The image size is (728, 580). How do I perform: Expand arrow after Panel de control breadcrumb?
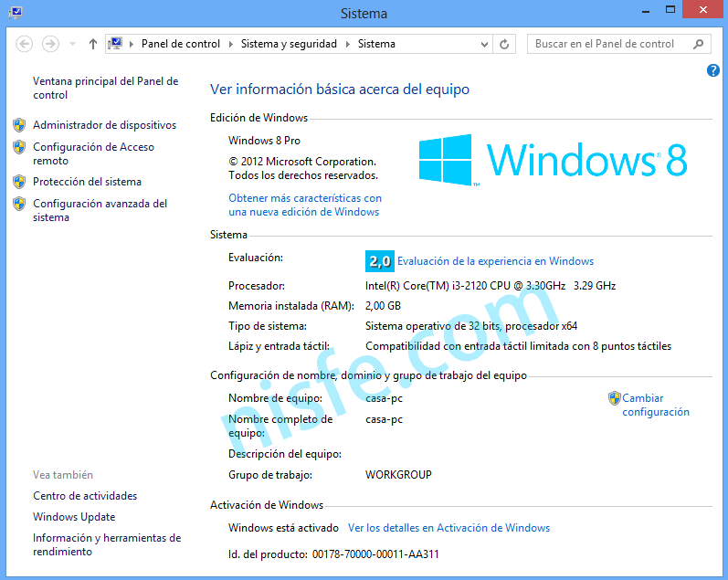(x=231, y=44)
